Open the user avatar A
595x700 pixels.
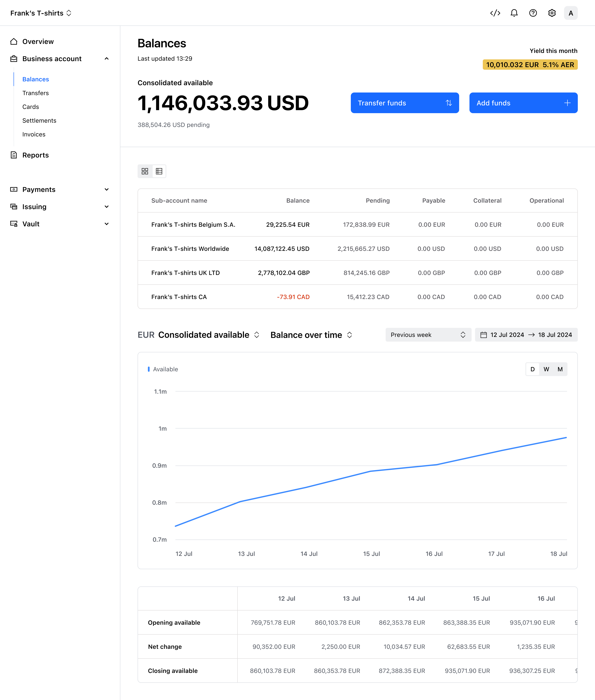coord(571,13)
